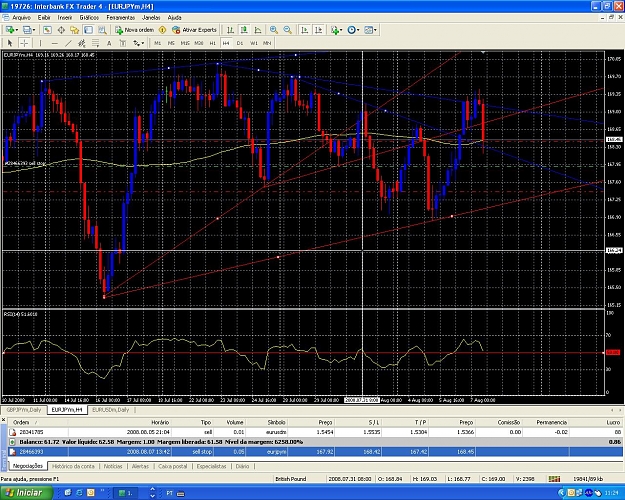Switch to W1 timeframe
Screen dimensions: 625x500
254,43
